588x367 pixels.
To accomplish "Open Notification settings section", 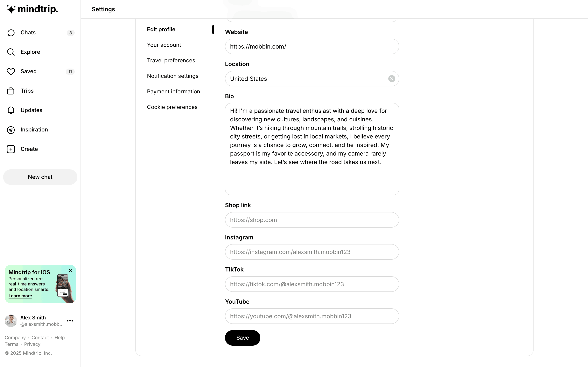I will [x=172, y=76].
